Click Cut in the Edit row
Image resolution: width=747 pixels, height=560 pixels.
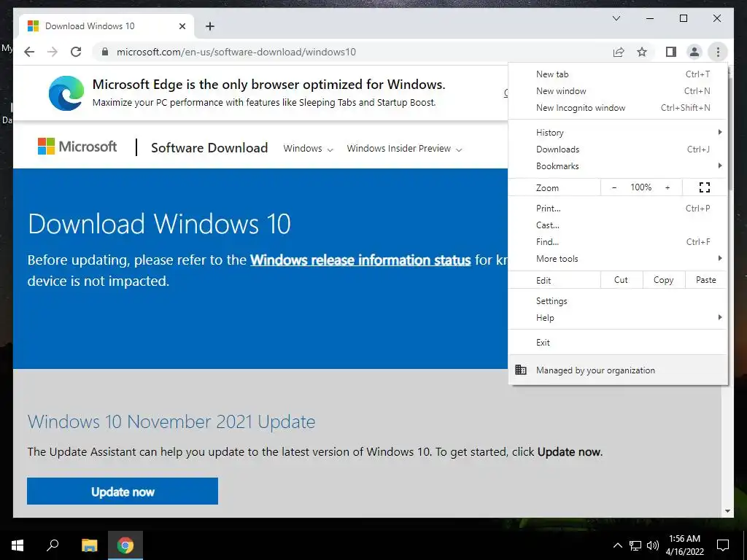tap(621, 280)
